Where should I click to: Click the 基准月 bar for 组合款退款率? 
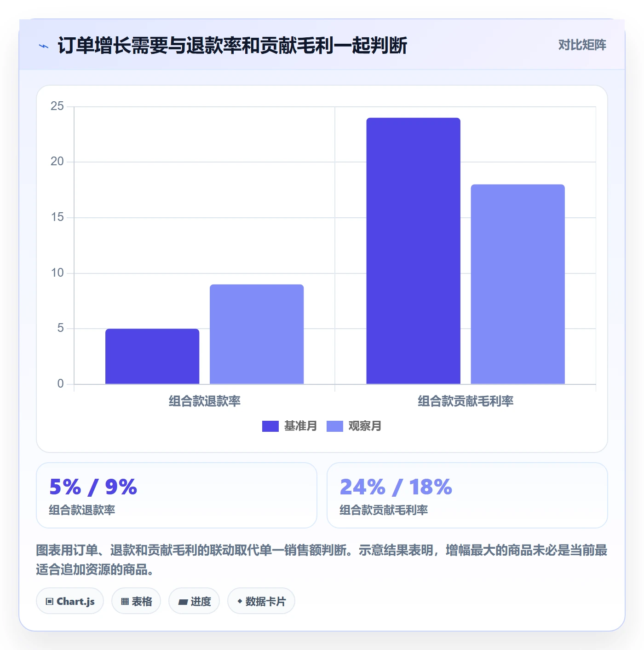(152, 356)
